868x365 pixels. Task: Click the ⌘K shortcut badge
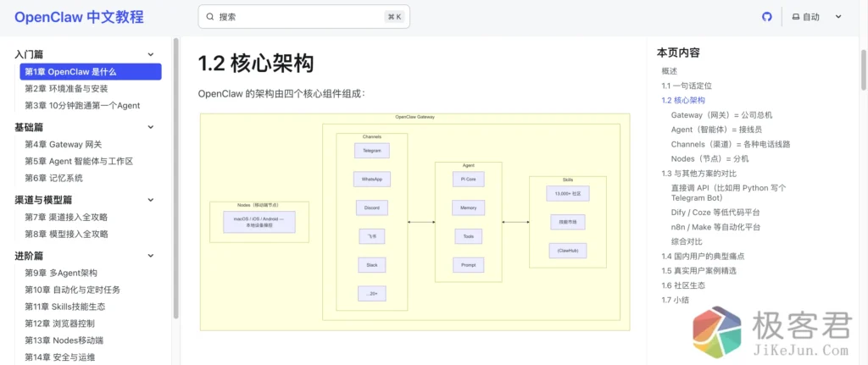tap(395, 17)
